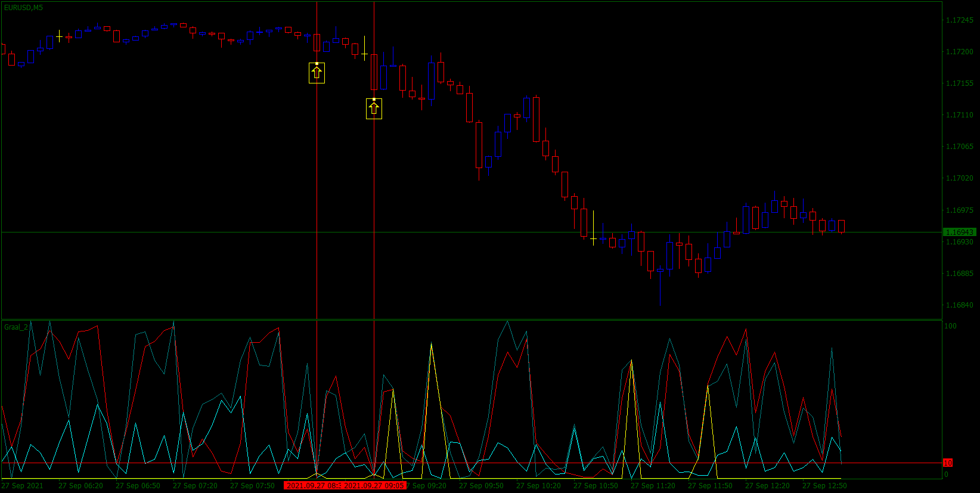
Task: Click price scale value 1.16840
Action: point(959,305)
